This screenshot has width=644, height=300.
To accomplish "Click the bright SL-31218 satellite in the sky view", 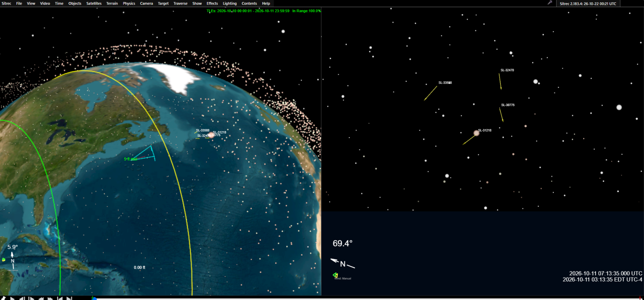I will (x=477, y=133).
